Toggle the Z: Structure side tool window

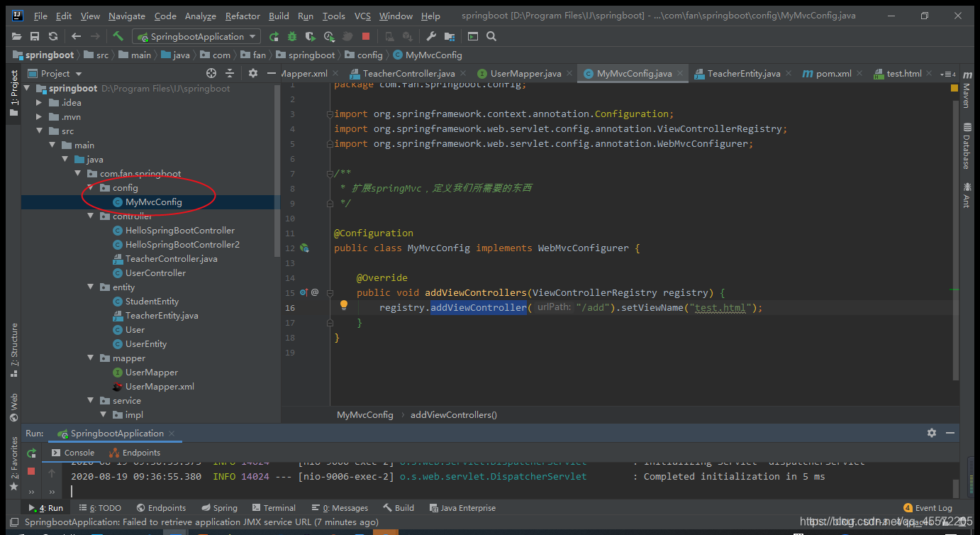coord(13,350)
